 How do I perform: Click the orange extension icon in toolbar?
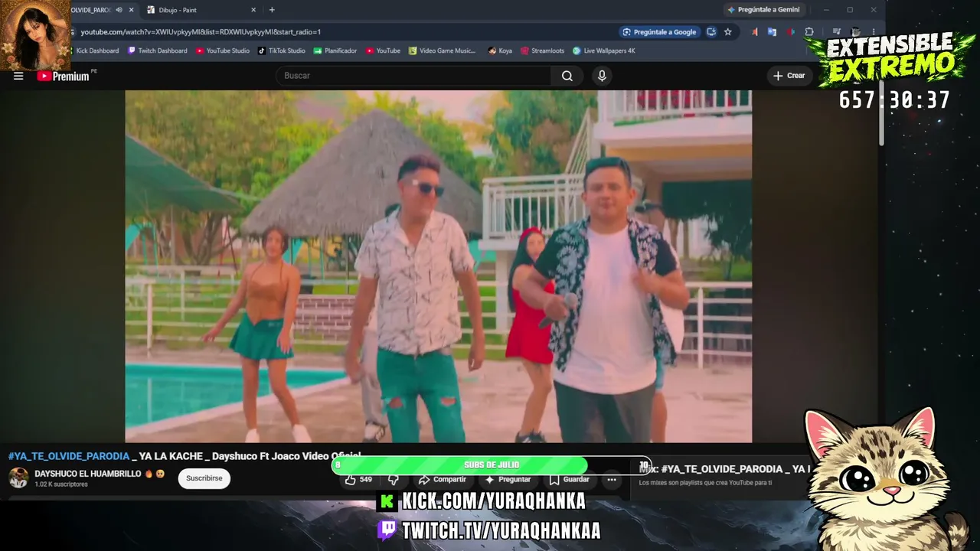[755, 32]
